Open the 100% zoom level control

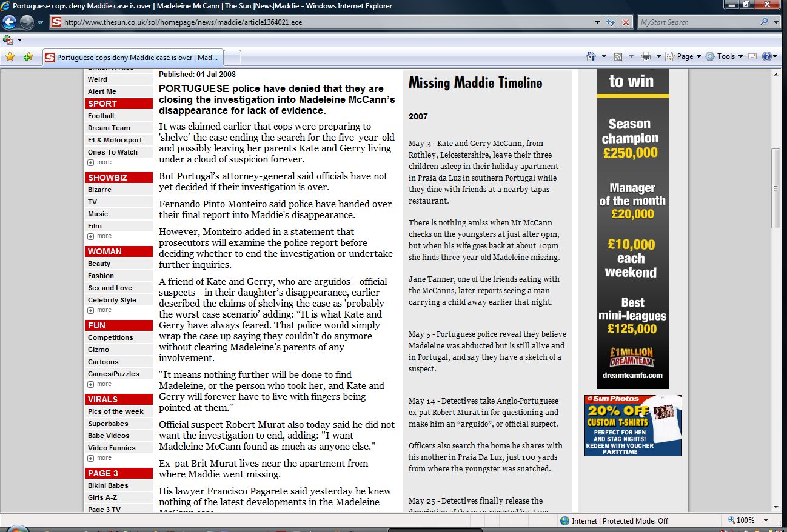(745, 520)
